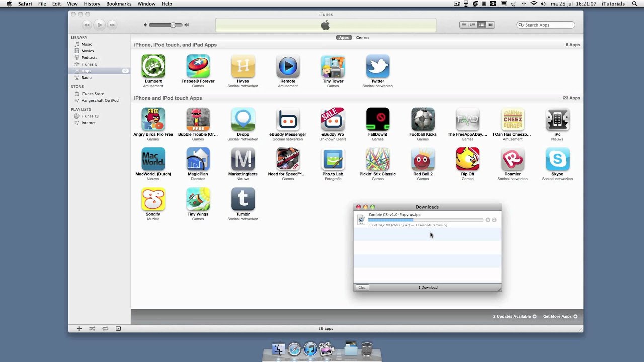
Task: Open the Bookmarks menu
Action: pyautogui.click(x=119, y=4)
